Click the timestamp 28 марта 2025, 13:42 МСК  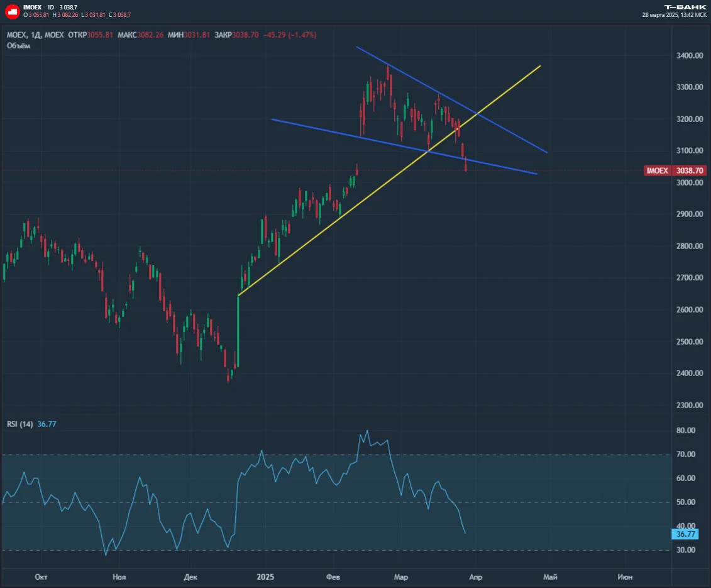point(675,15)
